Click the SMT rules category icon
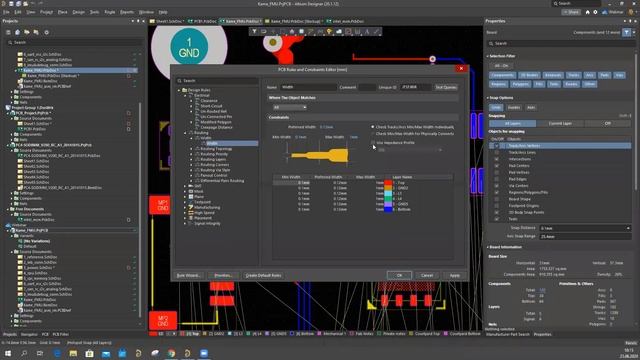640x360 pixels. pos(191,186)
